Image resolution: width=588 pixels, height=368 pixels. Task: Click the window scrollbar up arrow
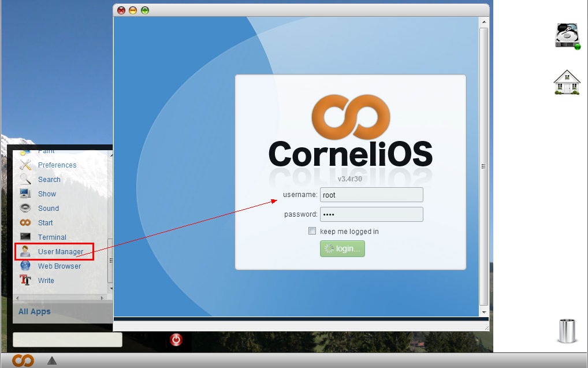point(484,23)
